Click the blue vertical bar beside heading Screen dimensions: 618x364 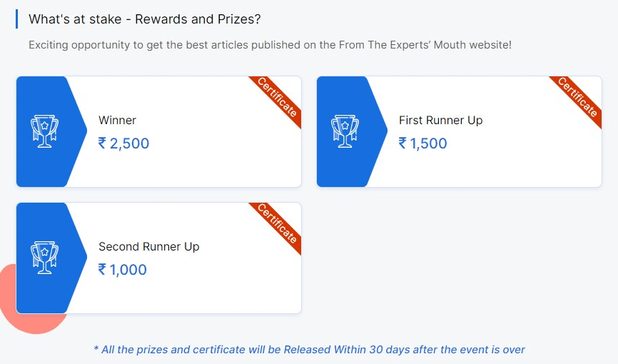tap(16, 19)
